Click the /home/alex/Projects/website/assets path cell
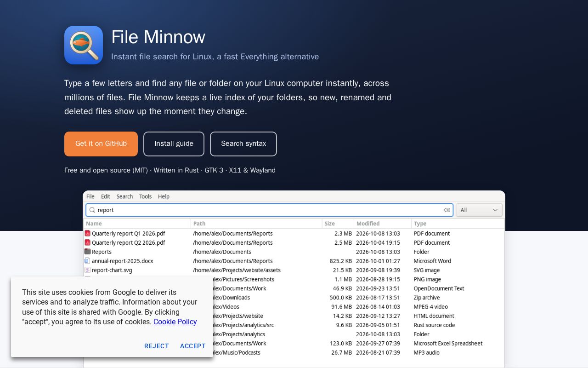Image resolution: width=588 pixels, height=368 pixels. [x=237, y=270]
